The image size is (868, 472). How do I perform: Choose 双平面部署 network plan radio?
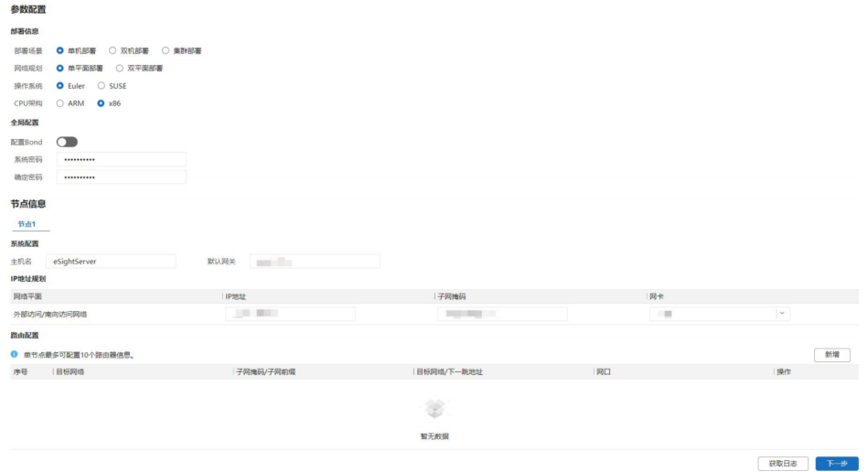click(120, 68)
